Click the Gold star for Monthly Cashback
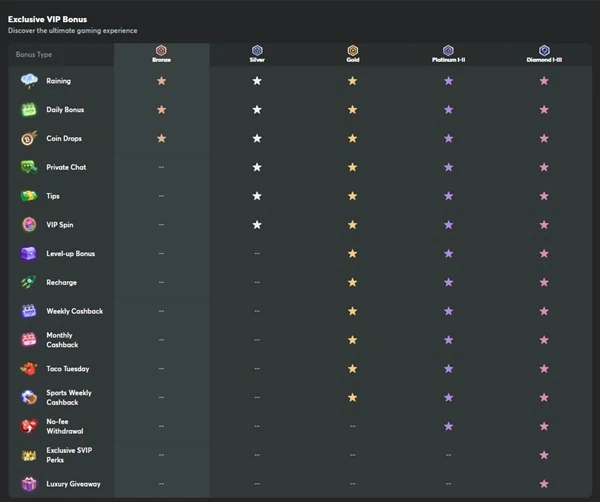Viewport: 600px width, 502px height. coord(352,340)
